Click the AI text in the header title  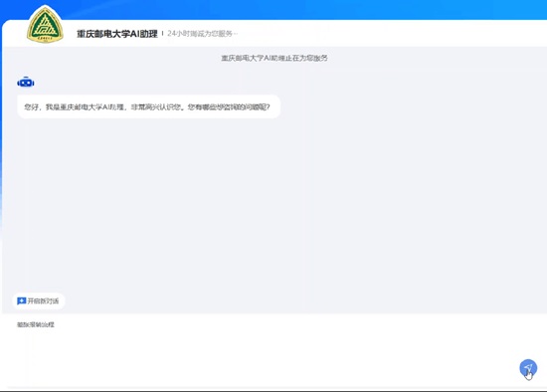tap(134, 34)
